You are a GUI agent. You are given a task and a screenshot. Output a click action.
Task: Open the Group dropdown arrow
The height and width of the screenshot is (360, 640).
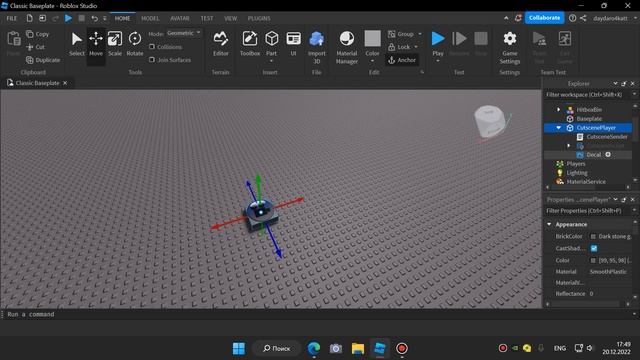420,34
